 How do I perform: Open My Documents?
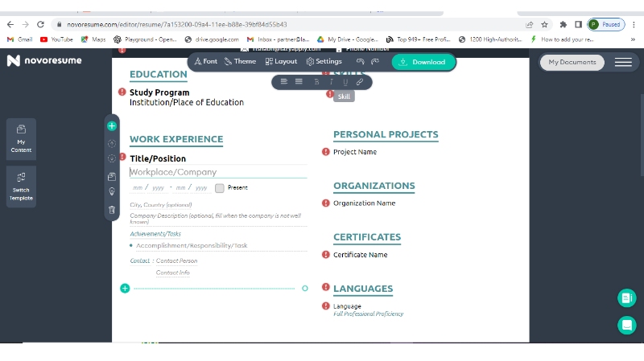pos(572,62)
